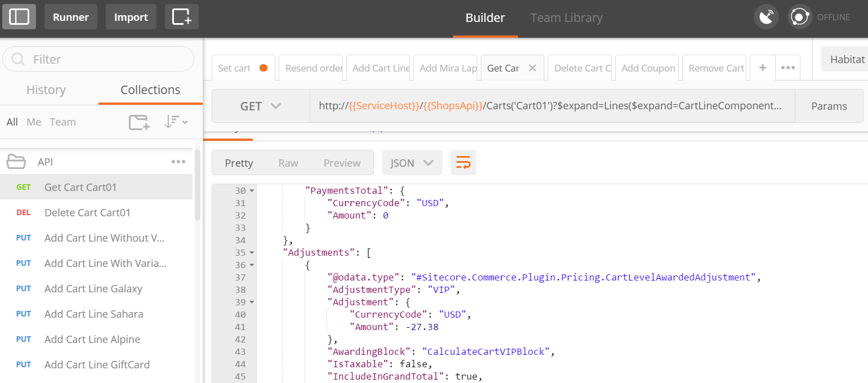The image size is (868, 383).
Task: Click the unsaved orange dot on Set cart tab
Action: 263,68
